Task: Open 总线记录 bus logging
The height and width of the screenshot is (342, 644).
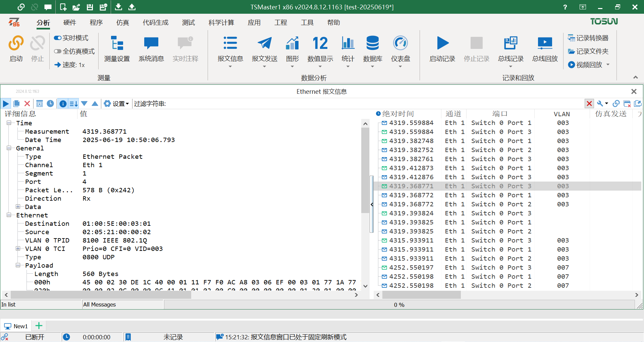Action: (511, 49)
